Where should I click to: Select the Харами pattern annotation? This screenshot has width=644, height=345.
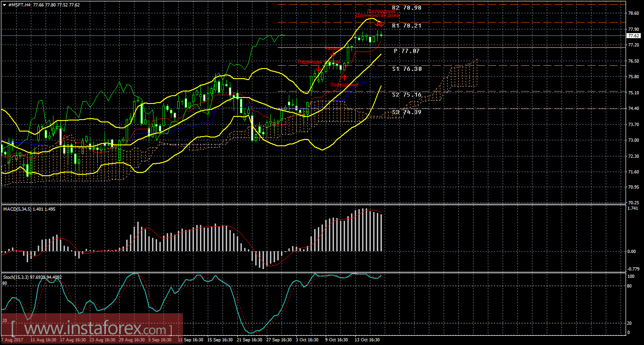[333, 48]
